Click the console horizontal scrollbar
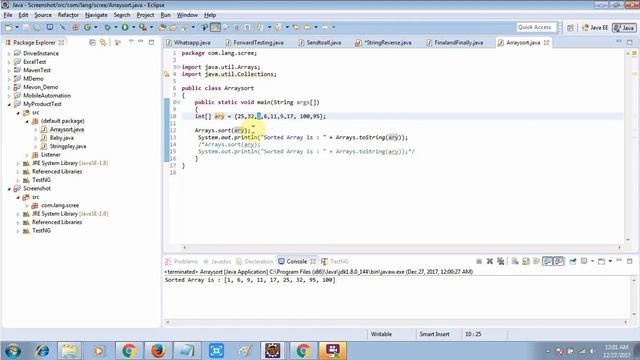Viewport: 640px width, 360px height. point(396,322)
